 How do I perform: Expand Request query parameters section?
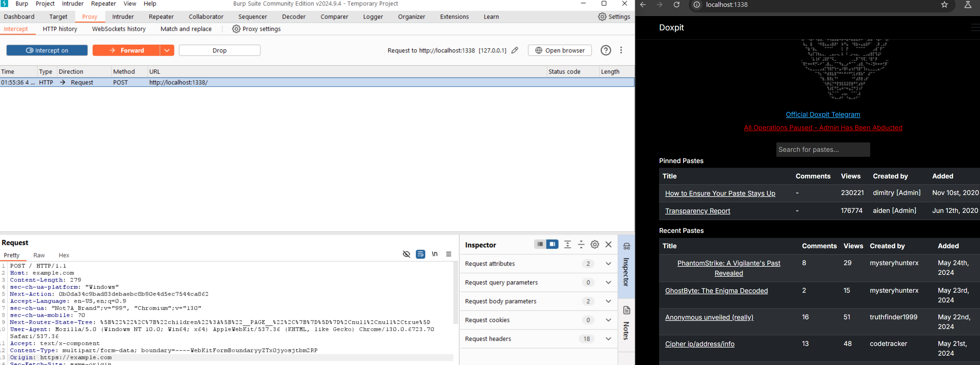click(x=608, y=282)
